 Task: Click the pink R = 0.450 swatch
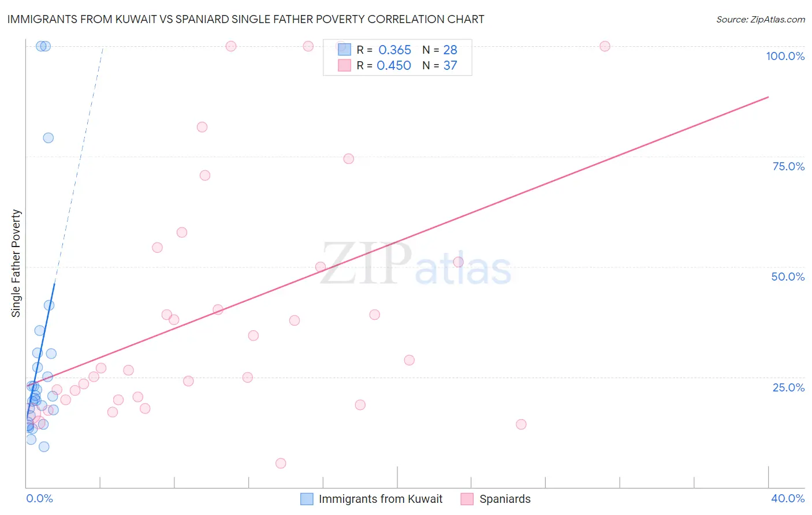[x=344, y=65]
